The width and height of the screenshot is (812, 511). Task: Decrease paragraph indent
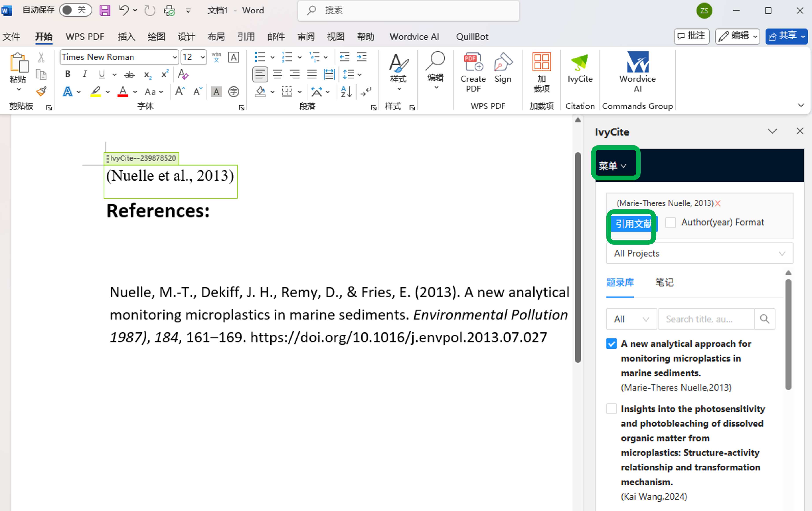(x=344, y=57)
